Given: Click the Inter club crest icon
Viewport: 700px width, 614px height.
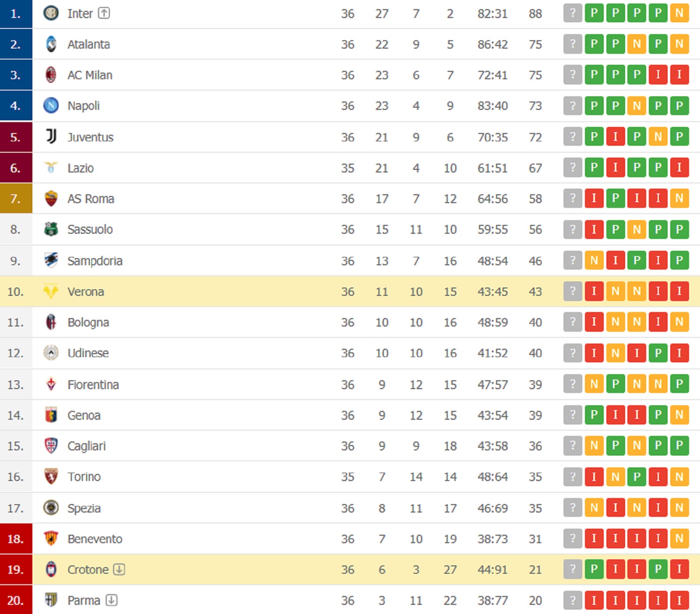Looking at the screenshot, I should [x=51, y=13].
